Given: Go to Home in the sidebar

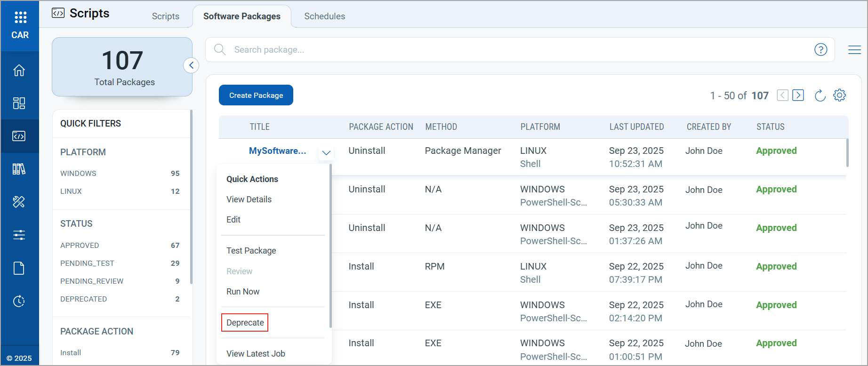Looking at the screenshot, I should (19, 71).
